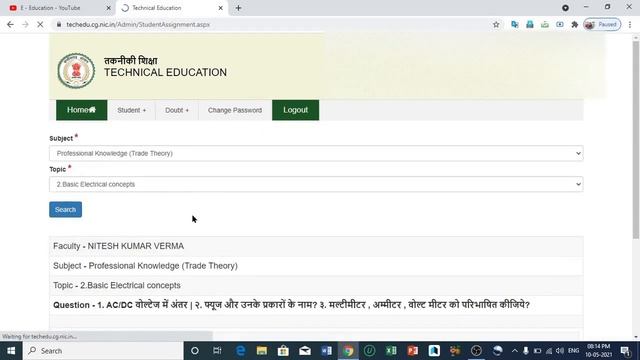Click the battery tray icon
The image size is (640, 360).
coord(538,351)
